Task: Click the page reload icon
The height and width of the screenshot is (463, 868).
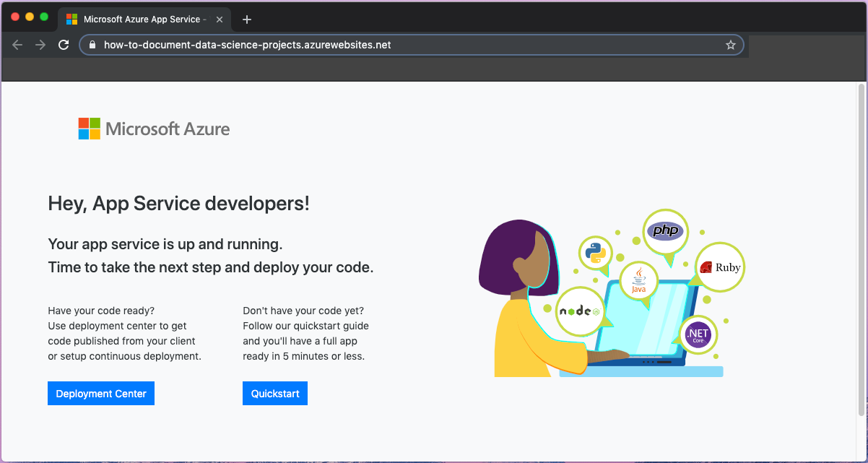Action: (64, 44)
